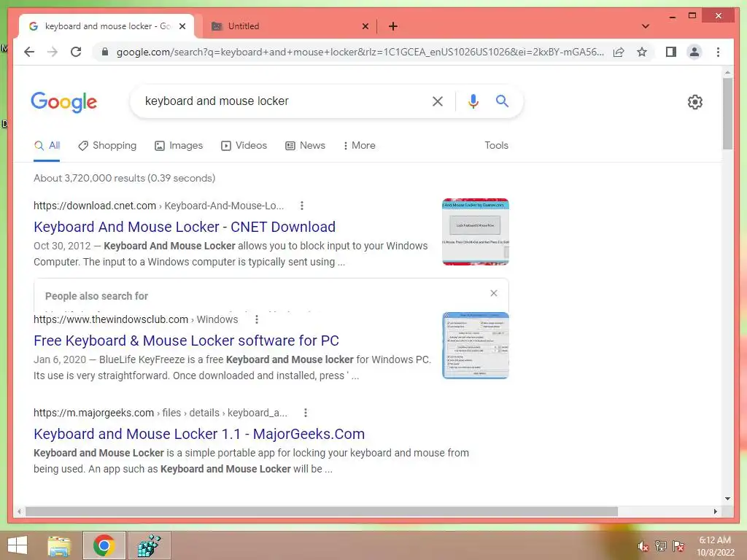Screen dimensions: 747x560
Task: Open Free Keyboard & Mouse Locker software link
Action: (x=186, y=341)
